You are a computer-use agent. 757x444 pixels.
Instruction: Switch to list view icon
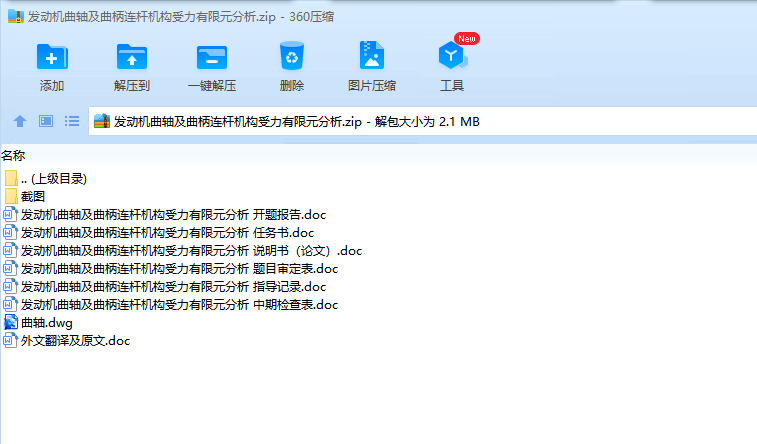pos(72,121)
